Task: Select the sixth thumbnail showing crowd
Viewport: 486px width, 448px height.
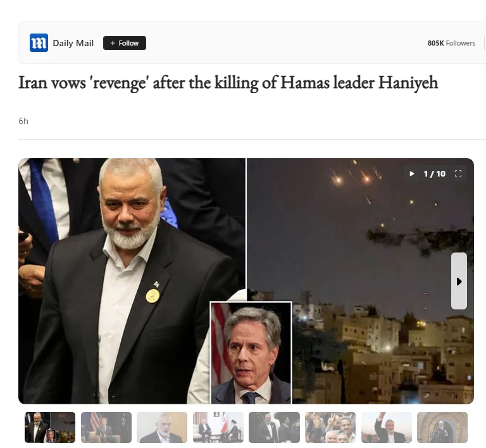Action: (330, 427)
